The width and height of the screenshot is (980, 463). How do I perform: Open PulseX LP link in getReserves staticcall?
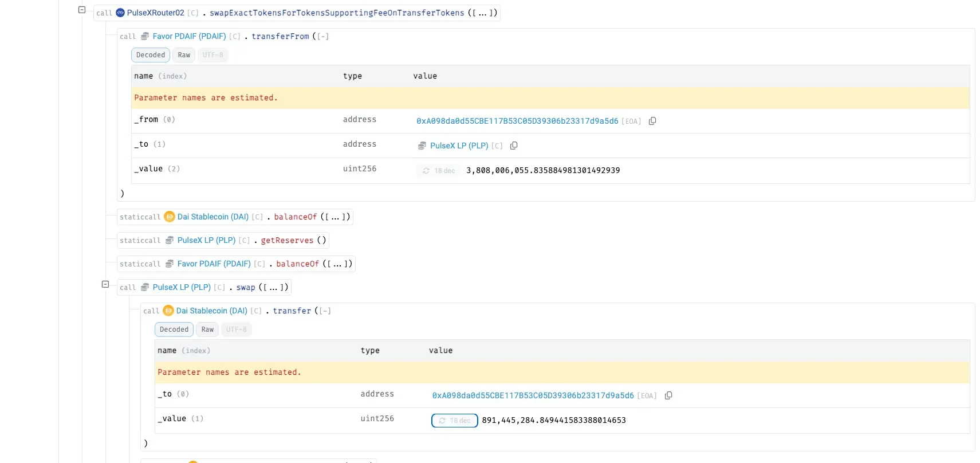[206, 240]
